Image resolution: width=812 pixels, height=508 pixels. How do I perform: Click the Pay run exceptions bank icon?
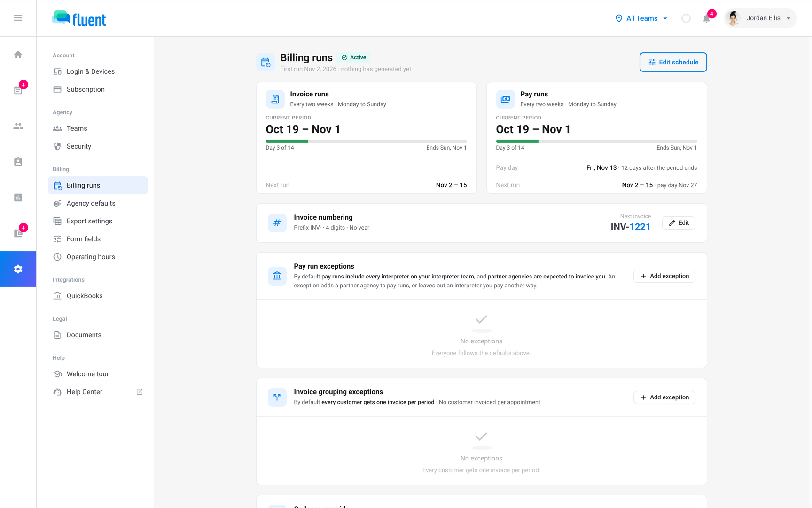(277, 276)
